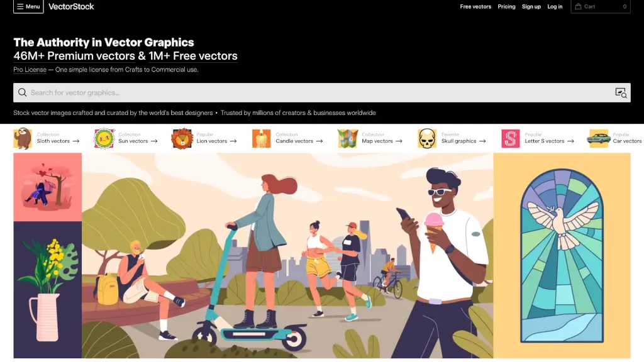Select the Sun vectors icon
Viewport: 644px width, 362px height.
104,138
